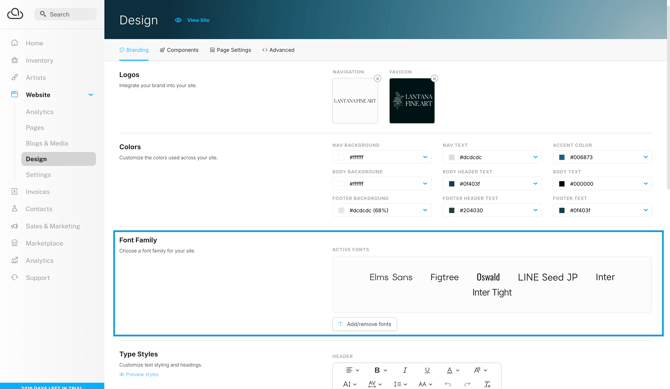Open header text color dropdown
670x389 pixels.
[453, 370]
